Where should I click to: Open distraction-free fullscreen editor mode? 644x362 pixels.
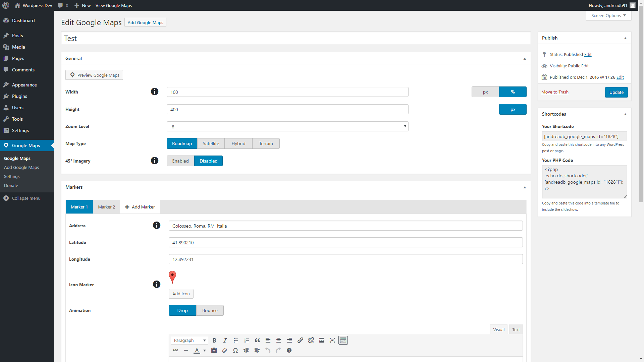point(332,340)
